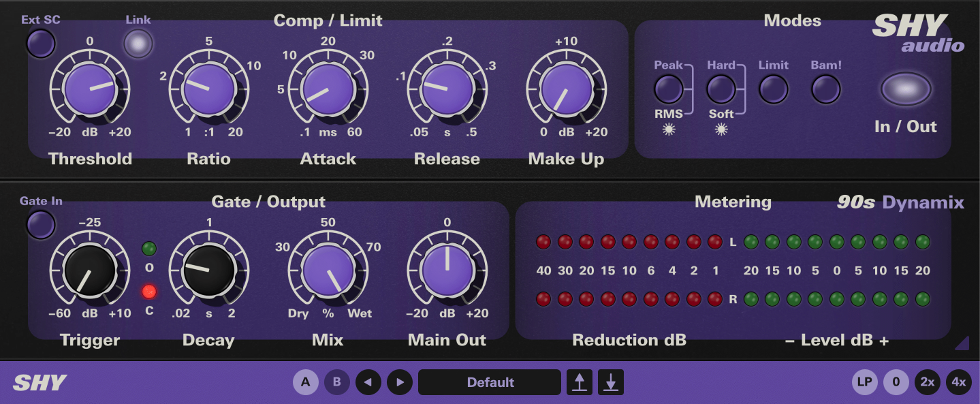Go to the previous preset
This screenshot has height=404, width=980.
(x=368, y=382)
